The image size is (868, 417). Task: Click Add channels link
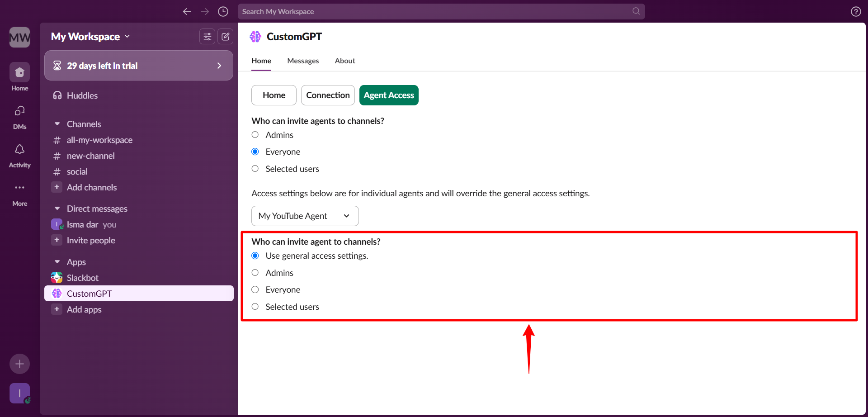pyautogui.click(x=92, y=187)
